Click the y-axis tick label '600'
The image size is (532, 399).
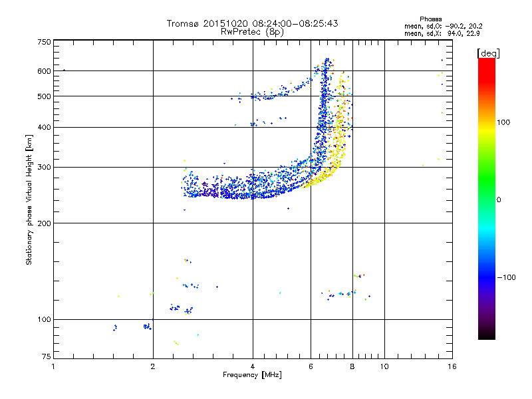[44, 71]
